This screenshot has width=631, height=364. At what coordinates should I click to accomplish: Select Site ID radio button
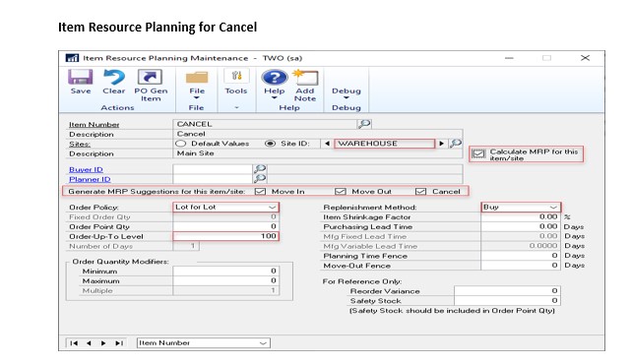tap(270, 144)
